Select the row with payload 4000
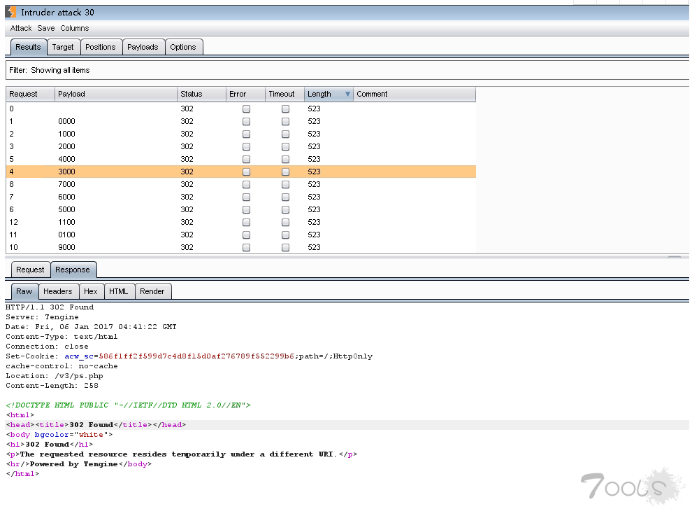693x509 pixels. [x=241, y=159]
